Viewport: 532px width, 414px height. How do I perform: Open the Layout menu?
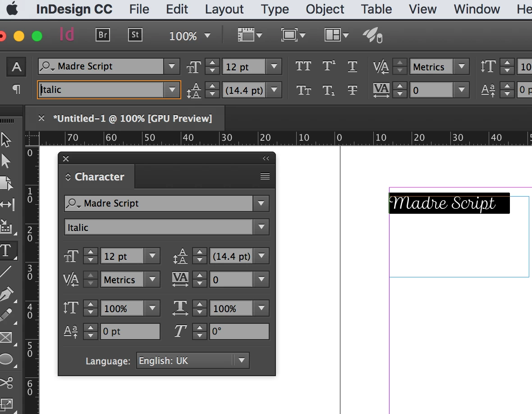point(224,9)
